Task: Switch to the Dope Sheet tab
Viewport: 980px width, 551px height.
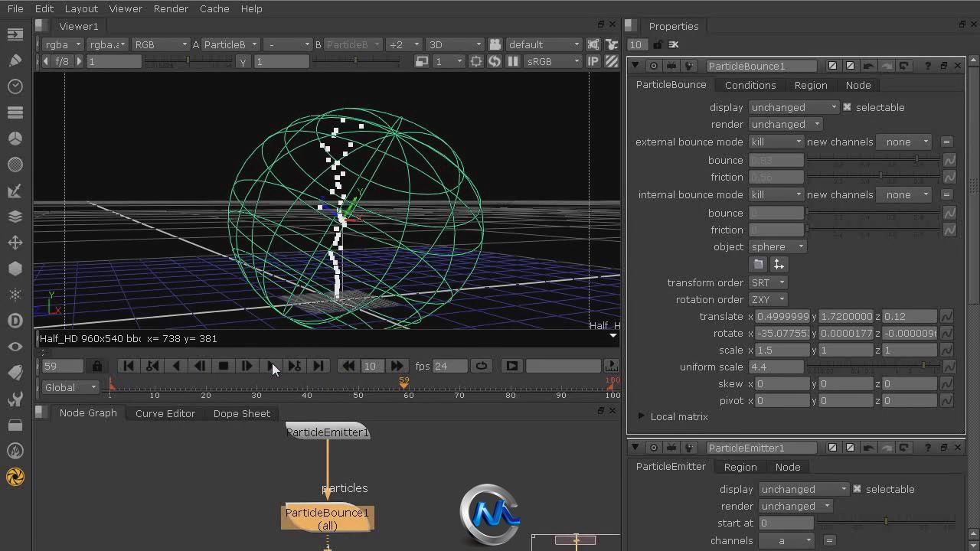Action: [242, 413]
